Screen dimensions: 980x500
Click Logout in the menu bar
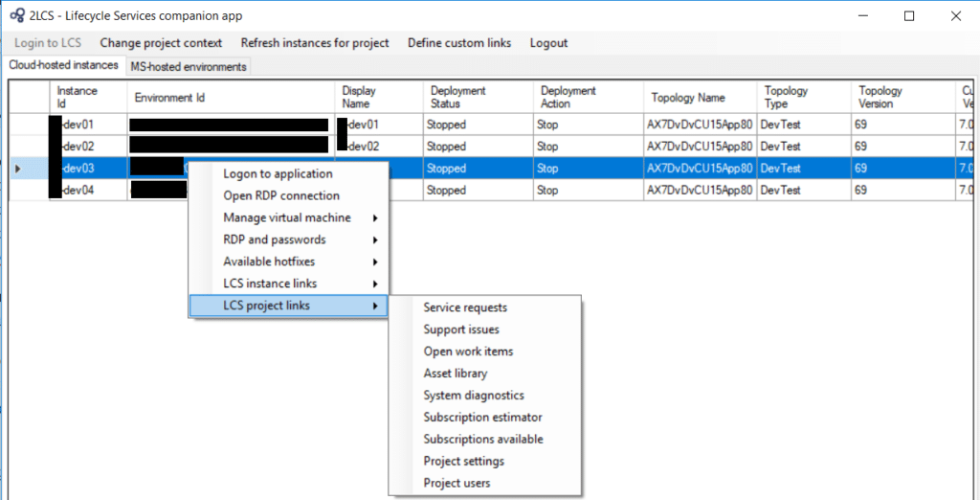548,43
